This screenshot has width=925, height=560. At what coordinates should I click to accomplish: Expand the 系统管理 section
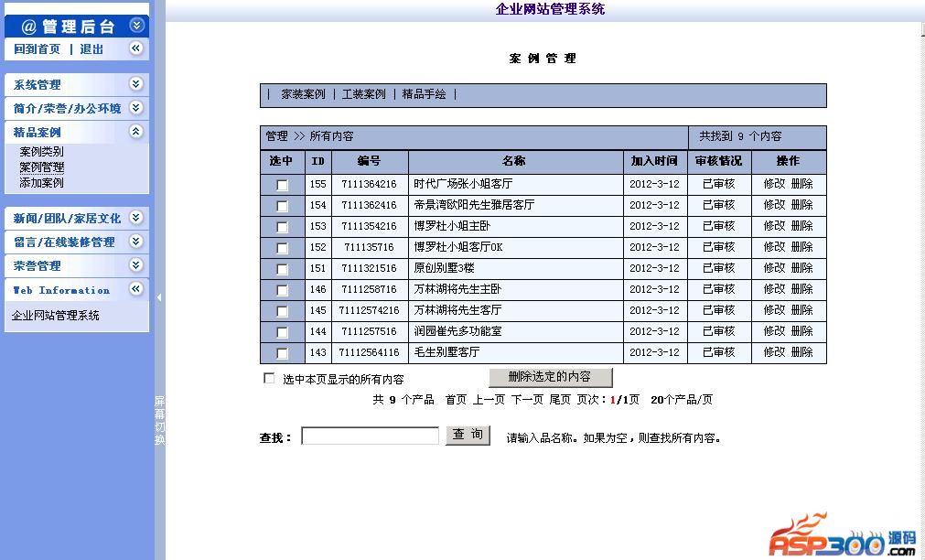coord(136,84)
